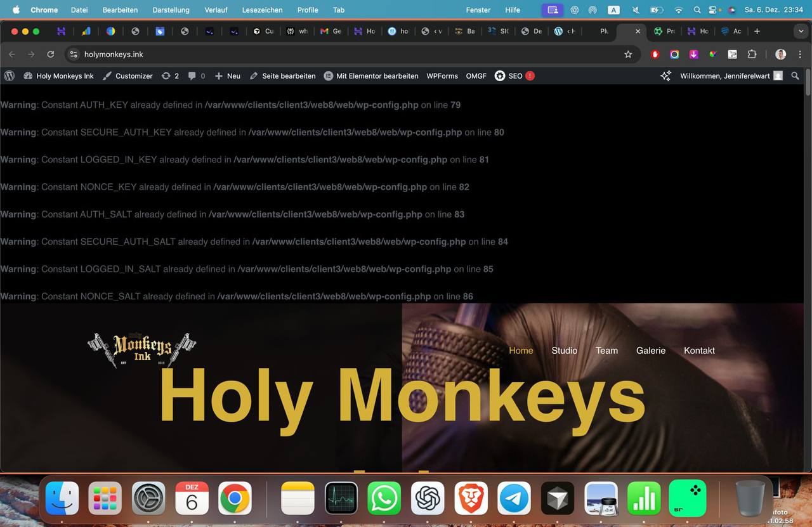
Task: Open the Chrome extensions puzzle icon
Action: coord(752,55)
